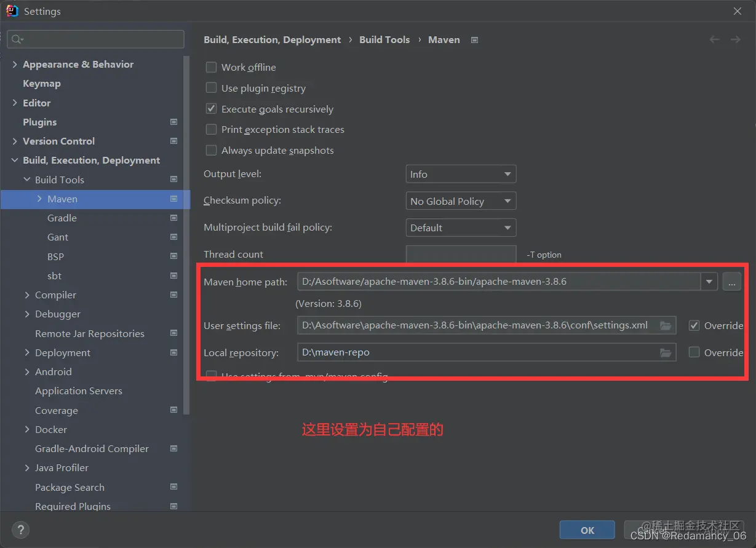
Task: Select Application Servers item
Action: coord(79,391)
